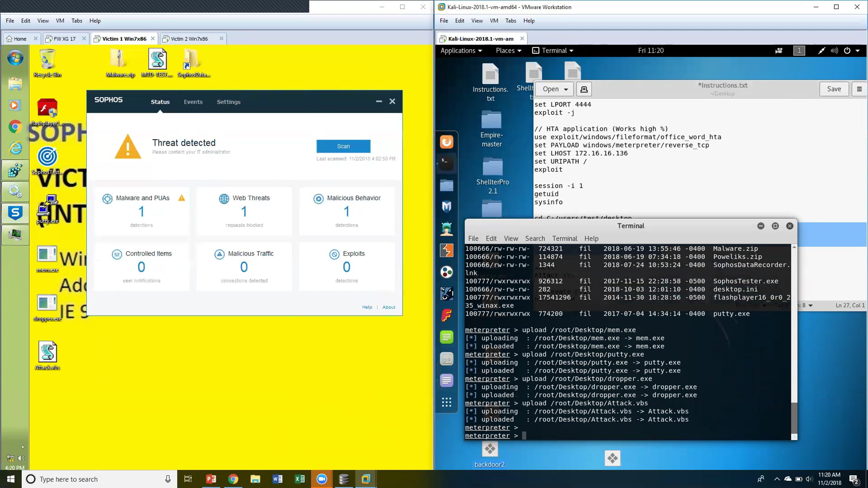Click the Scan button in Sophos
This screenshot has height=488, width=868.
343,146
